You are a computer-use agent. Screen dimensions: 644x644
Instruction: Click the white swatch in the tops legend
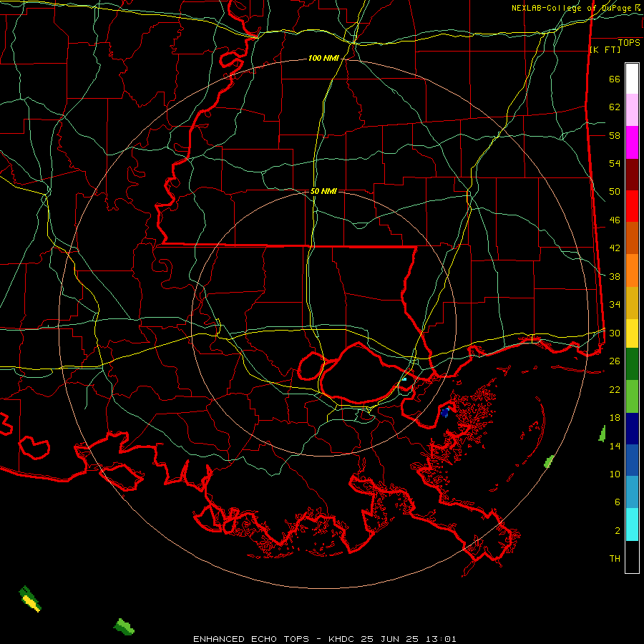tap(632, 79)
